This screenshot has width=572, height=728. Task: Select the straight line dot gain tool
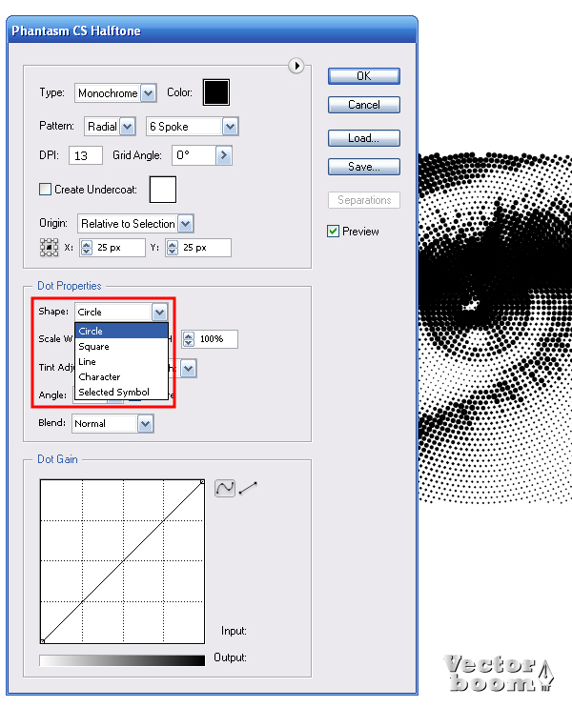pos(248,488)
